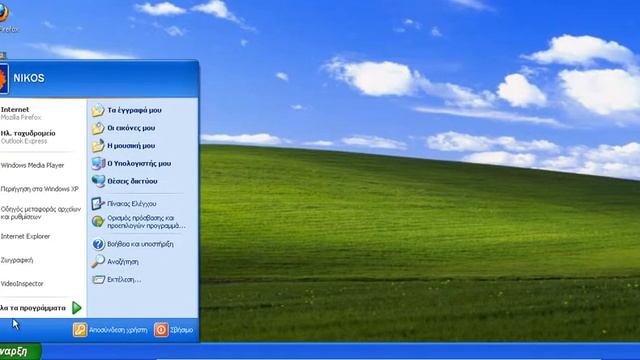Screen dimensions: 640x360
Task: Launch VideoInspector entry
Action: point(22,284)
